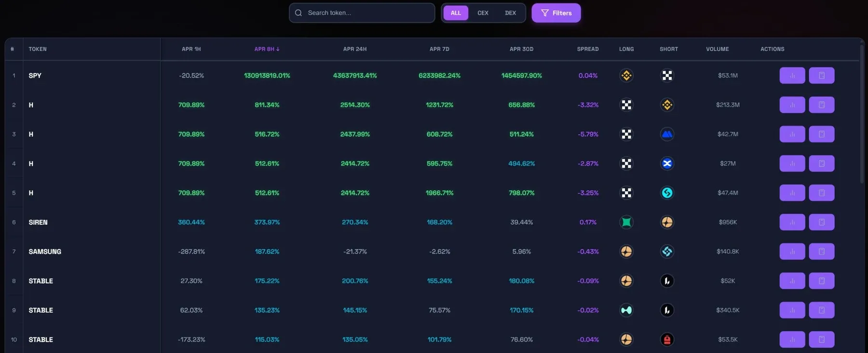The width and height of the screenshot is (868, 353).
Task: Click short exchange icon in H row with $27M volume
Action: pyautogui.click(x=667, y=164)
